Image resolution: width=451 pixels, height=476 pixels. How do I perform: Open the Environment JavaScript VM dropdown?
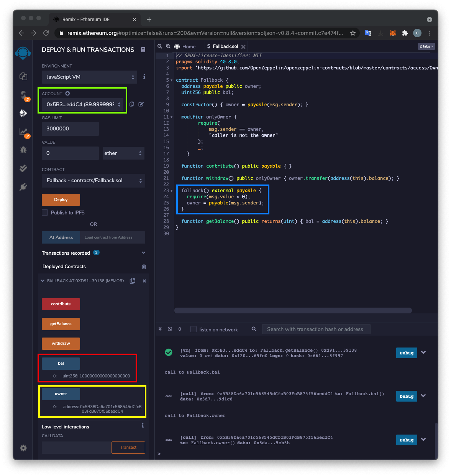point(89,77)
